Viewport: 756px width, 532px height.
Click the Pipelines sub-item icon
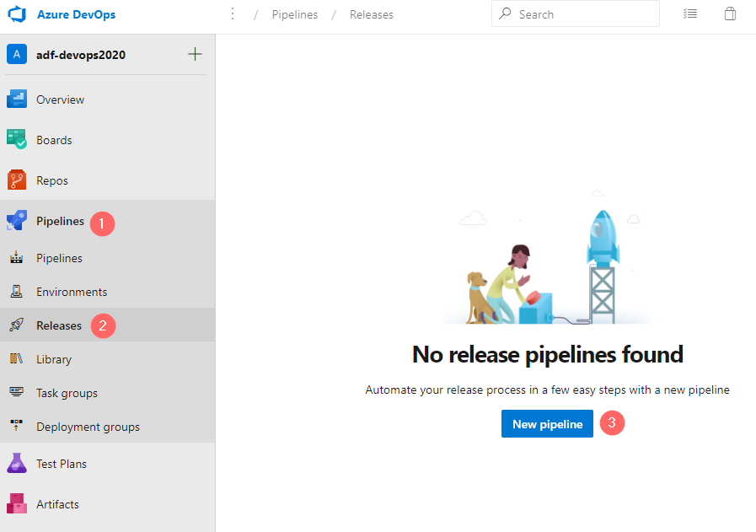16,257
